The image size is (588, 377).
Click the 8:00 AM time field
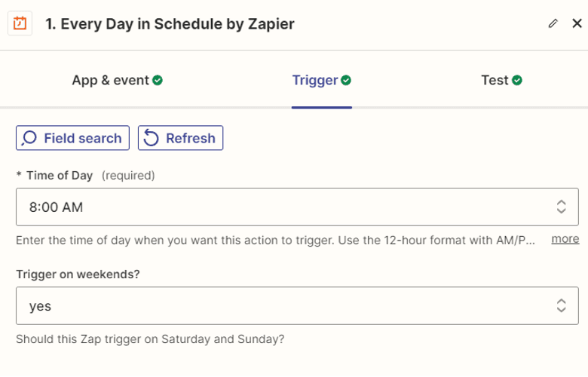coord(297,207)
